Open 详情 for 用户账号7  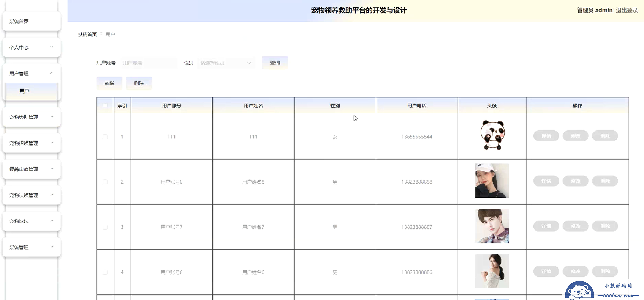click(546, 226)
